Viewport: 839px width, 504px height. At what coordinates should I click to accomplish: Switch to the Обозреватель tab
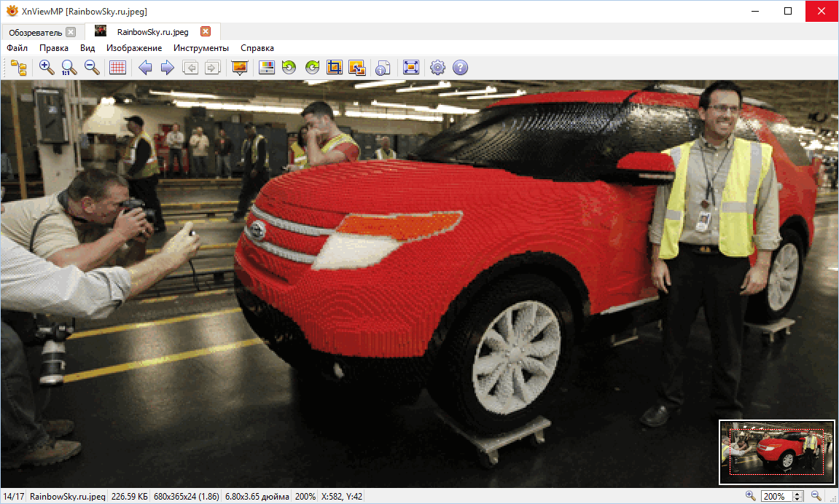pyautogui.click(x=35, y=33)
